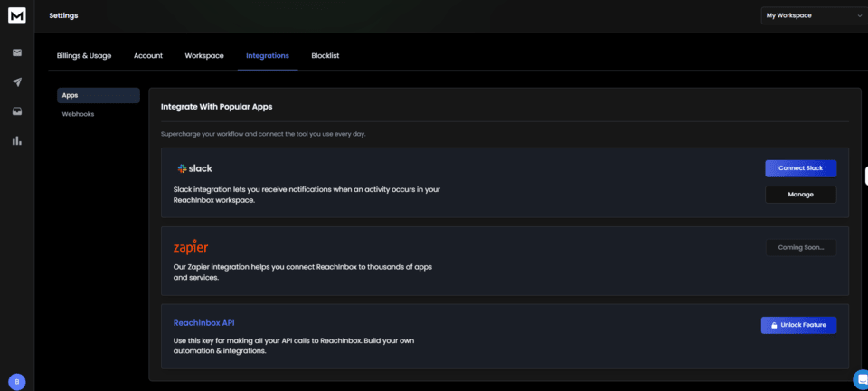Select Apps in the side menu

pyautogui.click(x=98, y=95)
